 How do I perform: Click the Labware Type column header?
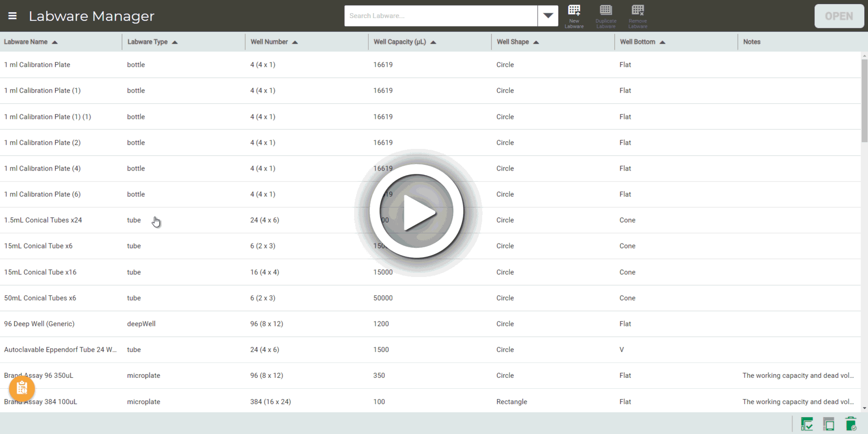point(147,42)
